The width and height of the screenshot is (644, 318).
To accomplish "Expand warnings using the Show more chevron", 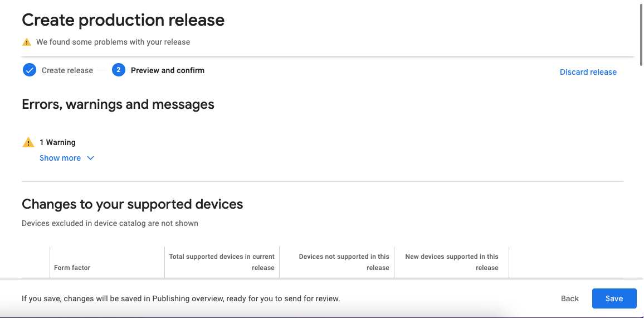I will click(x=91, y=158).
